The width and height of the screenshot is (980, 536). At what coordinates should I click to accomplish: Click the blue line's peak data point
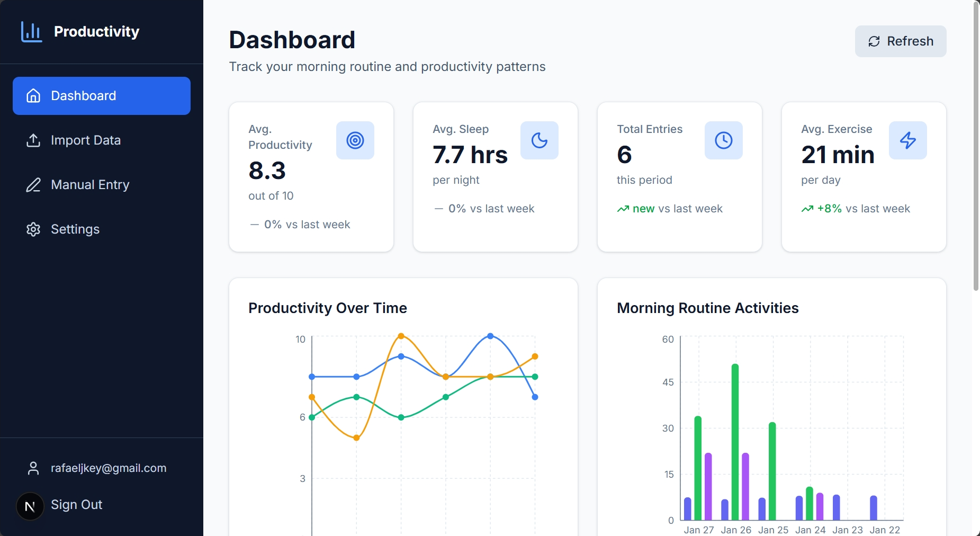(x=490, y=336)
